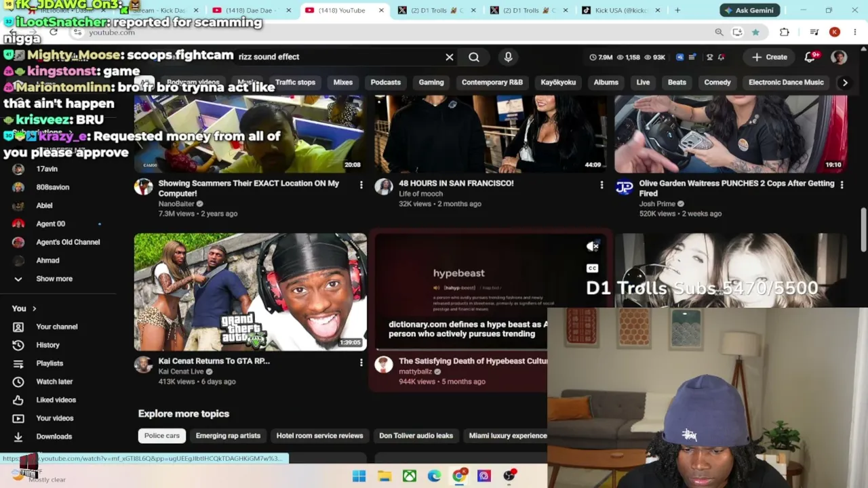The height and width of the screenshot is (488, 868).
Task: Select the Contemporary R&B filter chip
Action: click(492, 82)
